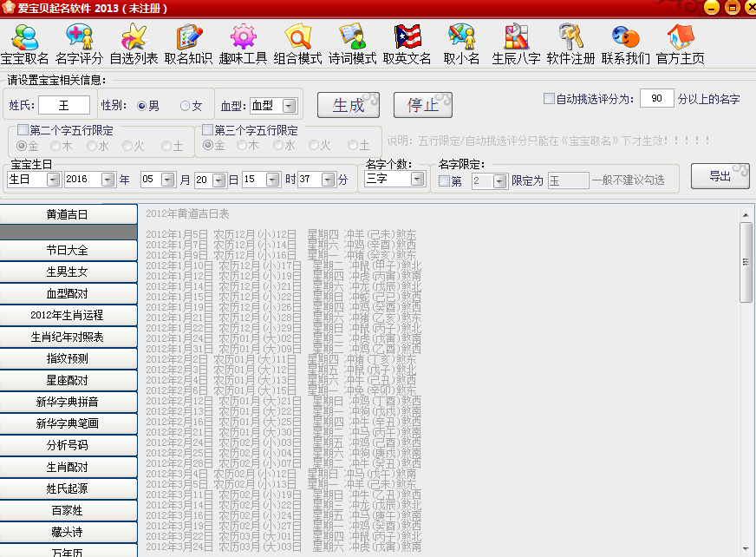Click the 停止 stop button
This screenshot has width=756, height=557.
point(423,105)
